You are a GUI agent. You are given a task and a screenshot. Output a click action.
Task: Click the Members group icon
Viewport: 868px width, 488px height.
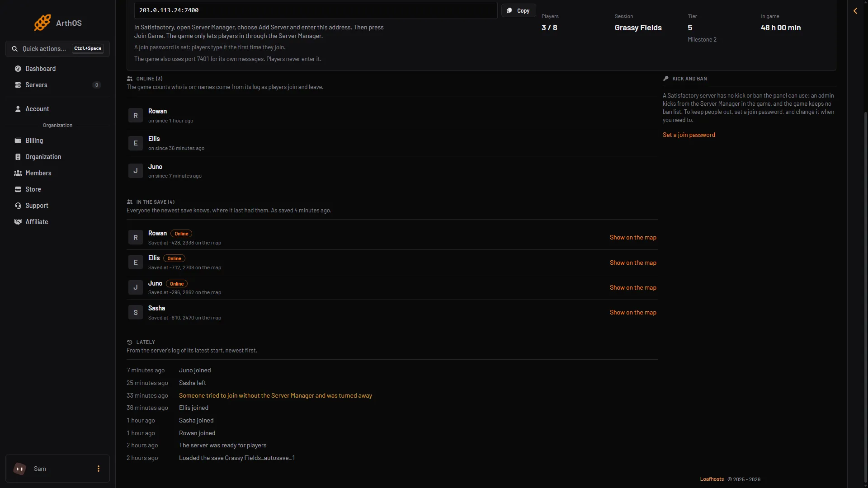[x=18, y=173]
